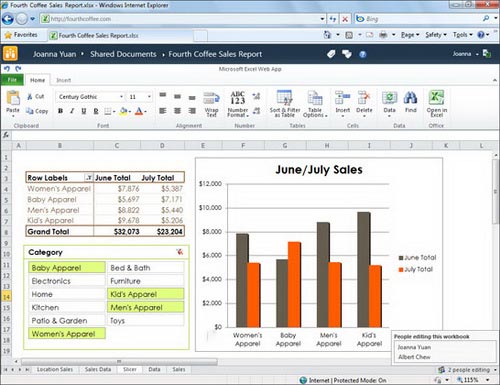Open the Sales Data sheet tab
The width and height of the screenshot is (500, 385).
point(98,369)
